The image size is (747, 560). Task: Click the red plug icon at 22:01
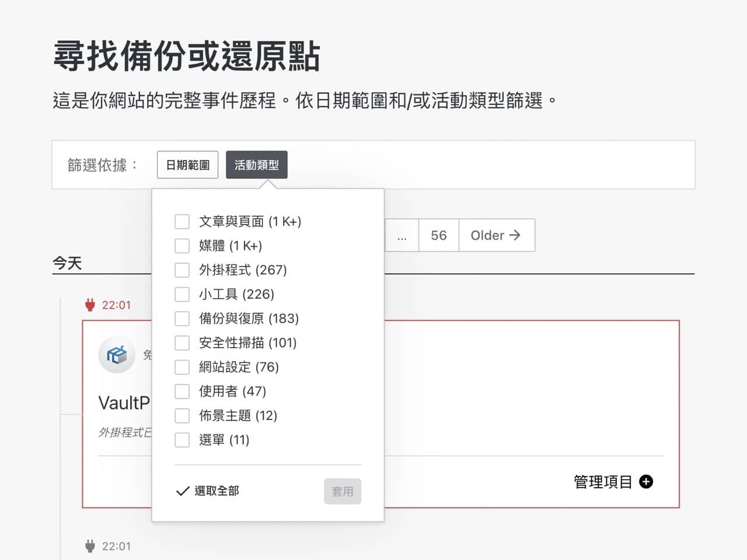[x=90, y=304]
